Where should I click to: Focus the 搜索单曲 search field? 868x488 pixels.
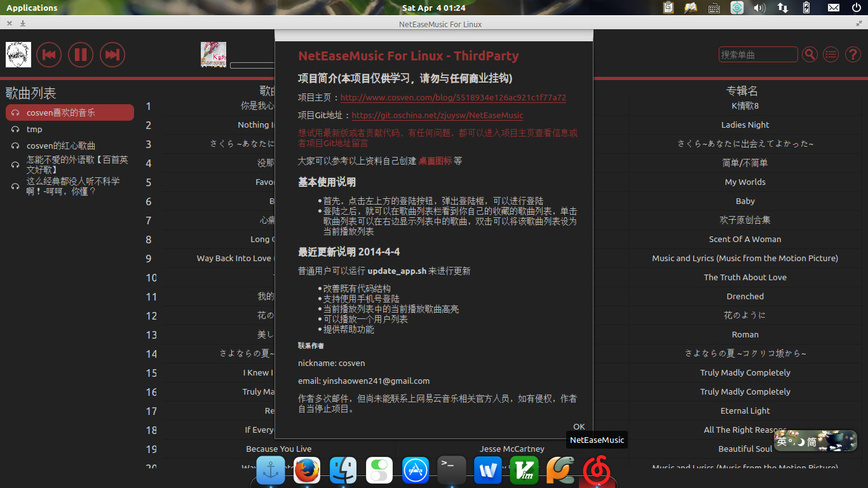coord(758,55)
